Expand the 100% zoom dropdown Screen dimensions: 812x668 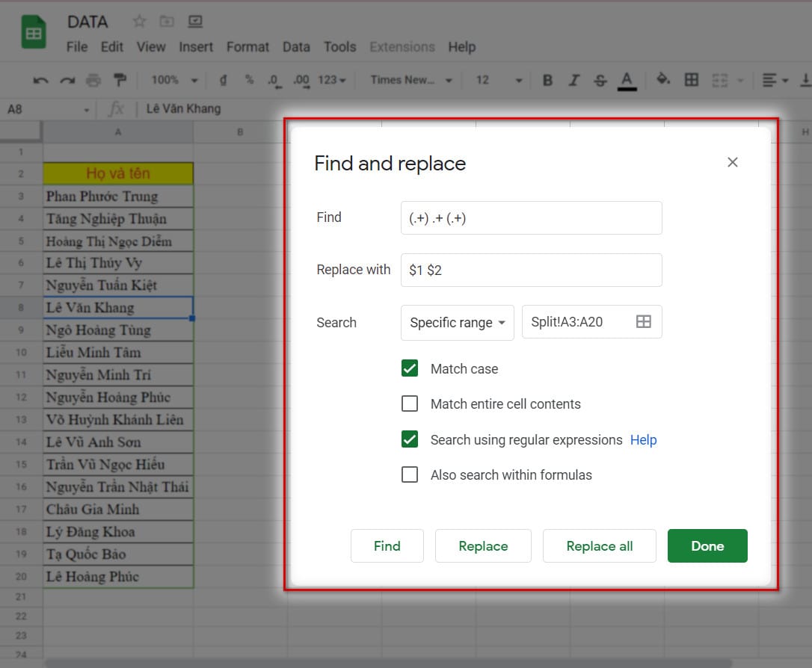(x=174, y=80)
